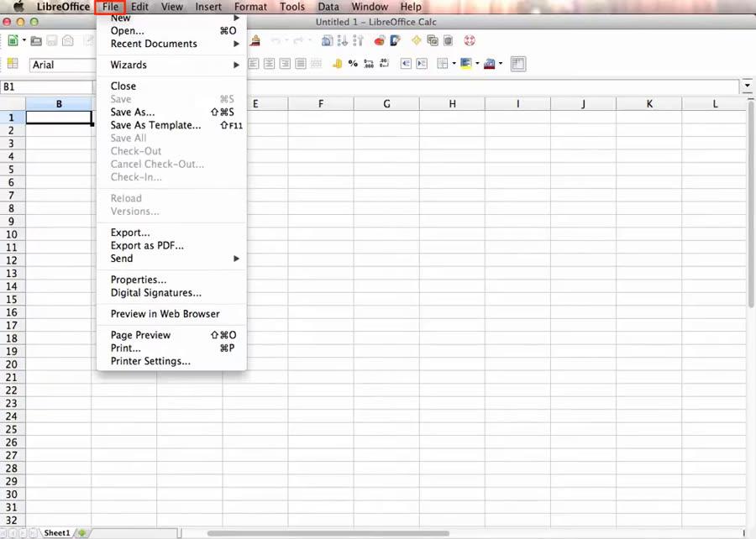Click the Increase Indent icon

[x=422, y=64]
